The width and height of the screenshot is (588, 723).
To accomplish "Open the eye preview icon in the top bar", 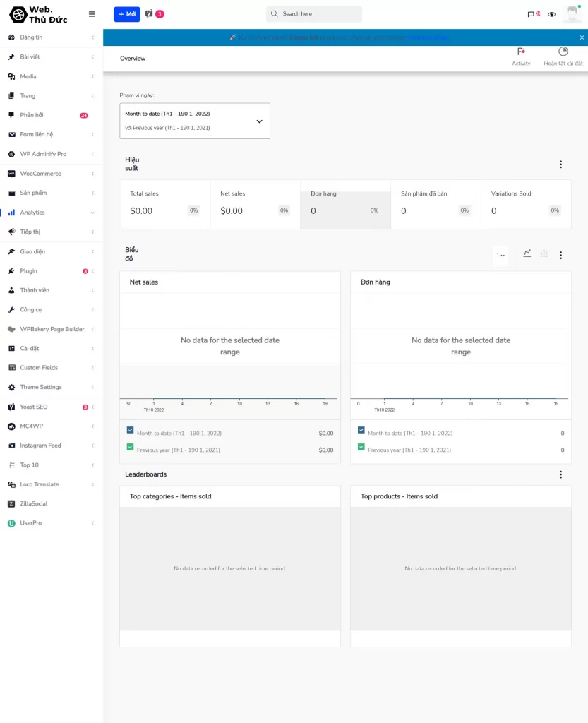I will pyautogui.click(x=552, y=13).
